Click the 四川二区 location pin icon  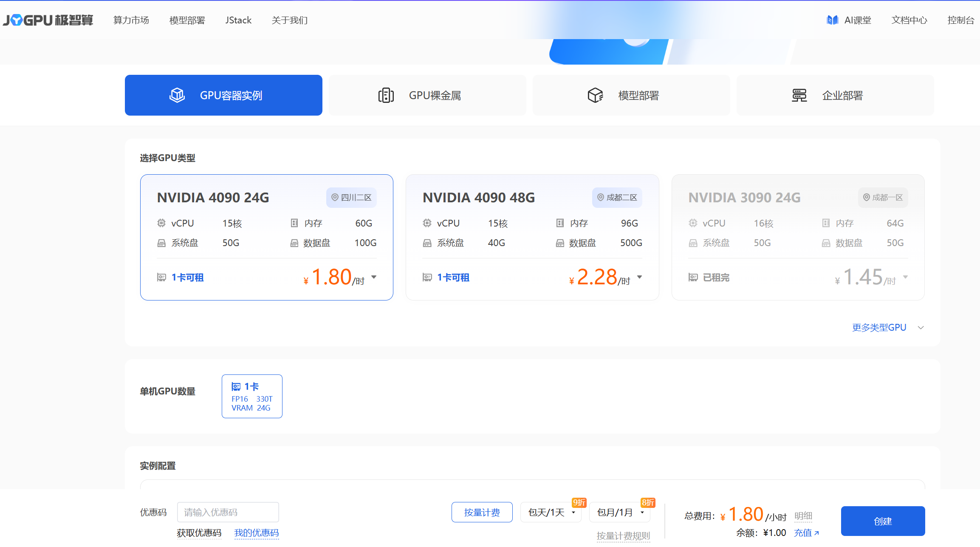pyautogui.click(x=335, y=197)
